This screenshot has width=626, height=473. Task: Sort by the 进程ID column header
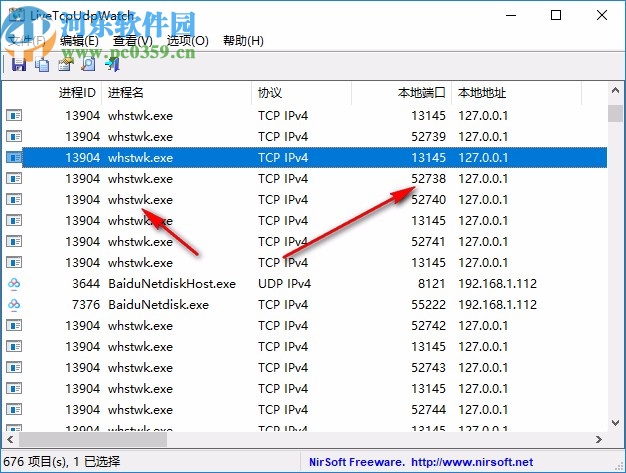tap(77, 93)
